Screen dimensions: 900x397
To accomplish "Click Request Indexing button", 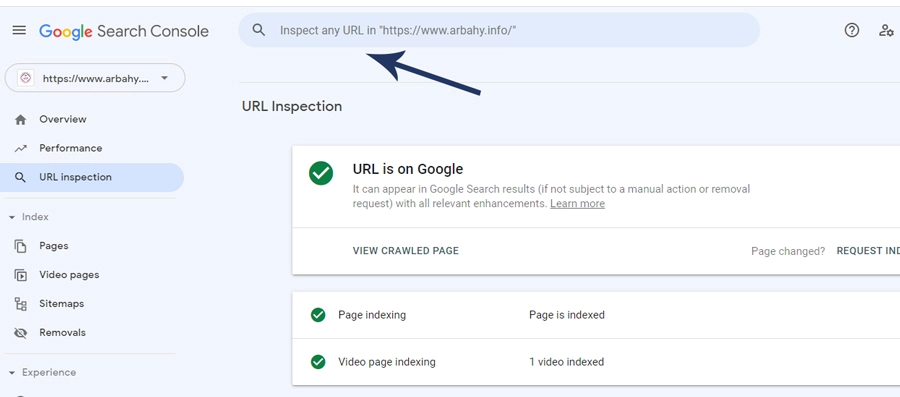I will 868,251.
